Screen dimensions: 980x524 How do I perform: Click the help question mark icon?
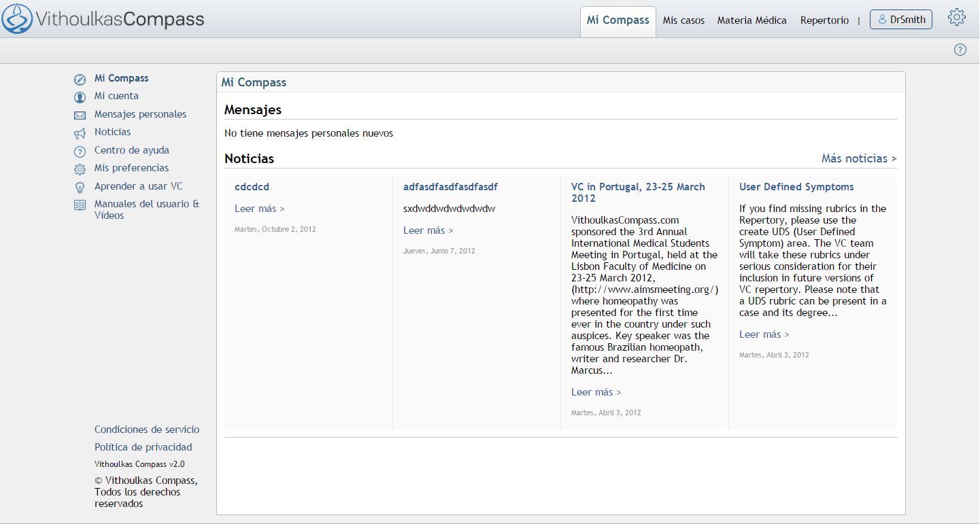pyautogui.click(x=960, y=50)
